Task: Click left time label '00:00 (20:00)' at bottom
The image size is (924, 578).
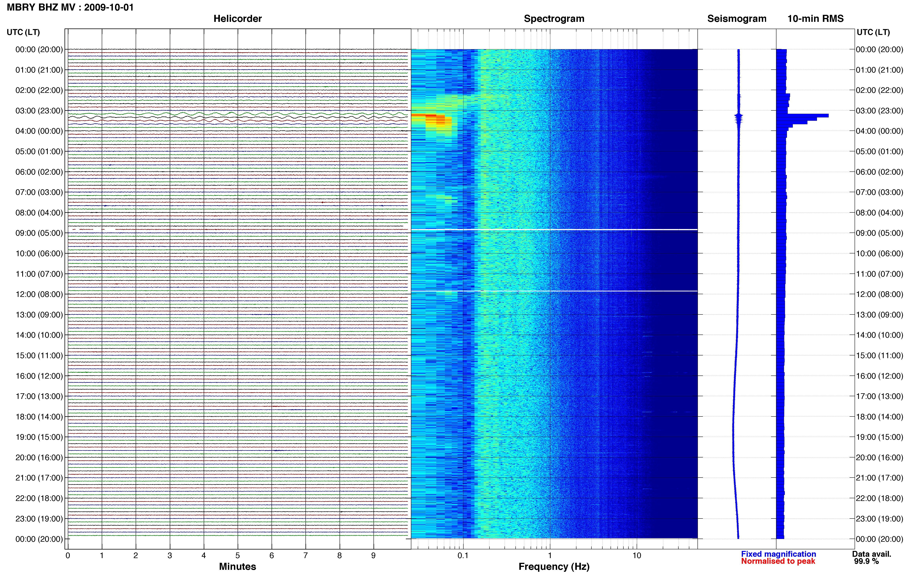Action: 39,539
